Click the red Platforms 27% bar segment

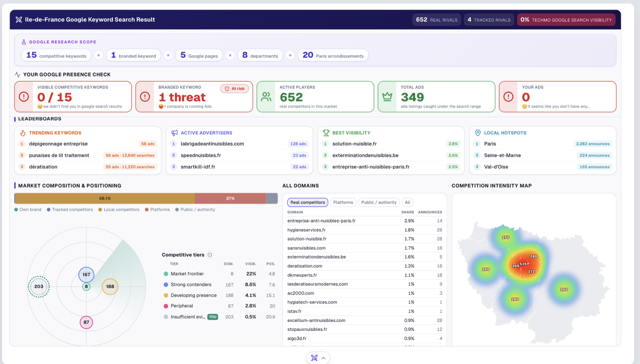[230, 198]
